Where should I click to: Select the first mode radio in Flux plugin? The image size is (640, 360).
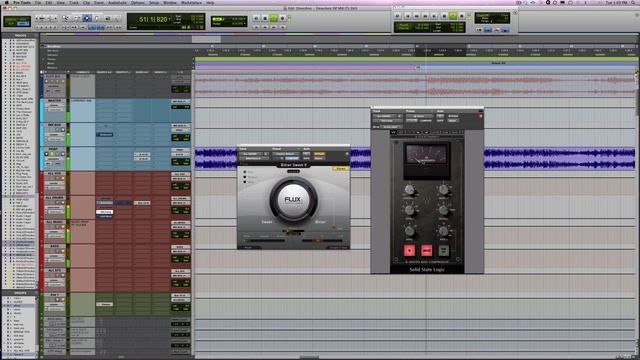(245, 172)
